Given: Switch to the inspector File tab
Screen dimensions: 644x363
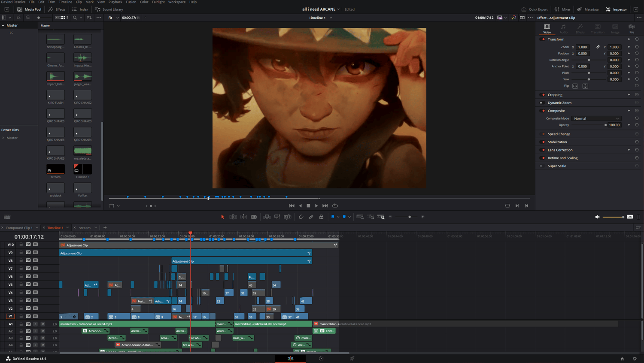Looking at the screenshot, I should point(632,28).
